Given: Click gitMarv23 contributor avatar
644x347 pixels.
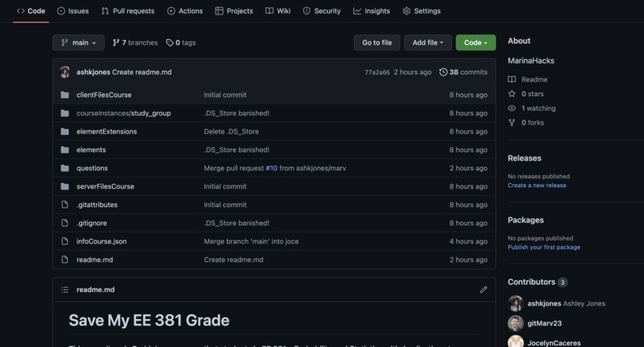Looking at the screenshot, I should click(515, 323).
